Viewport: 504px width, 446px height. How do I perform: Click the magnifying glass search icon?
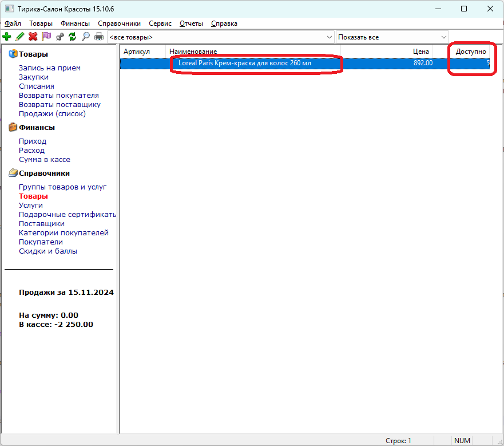point(85,37)
